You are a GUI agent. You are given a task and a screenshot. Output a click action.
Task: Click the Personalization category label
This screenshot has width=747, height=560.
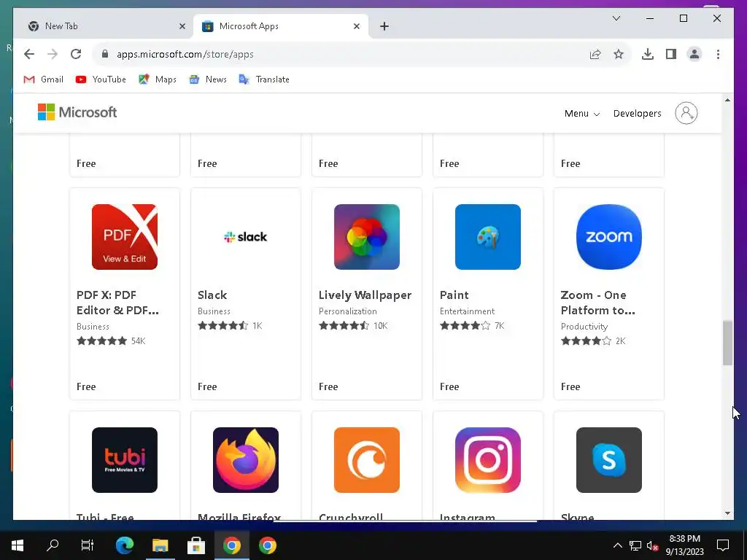(347, 311)
